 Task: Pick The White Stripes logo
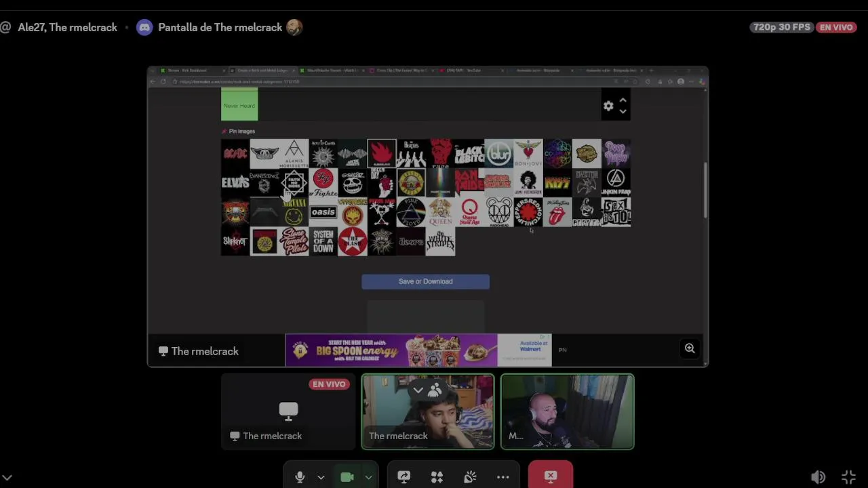click(440, 241)
